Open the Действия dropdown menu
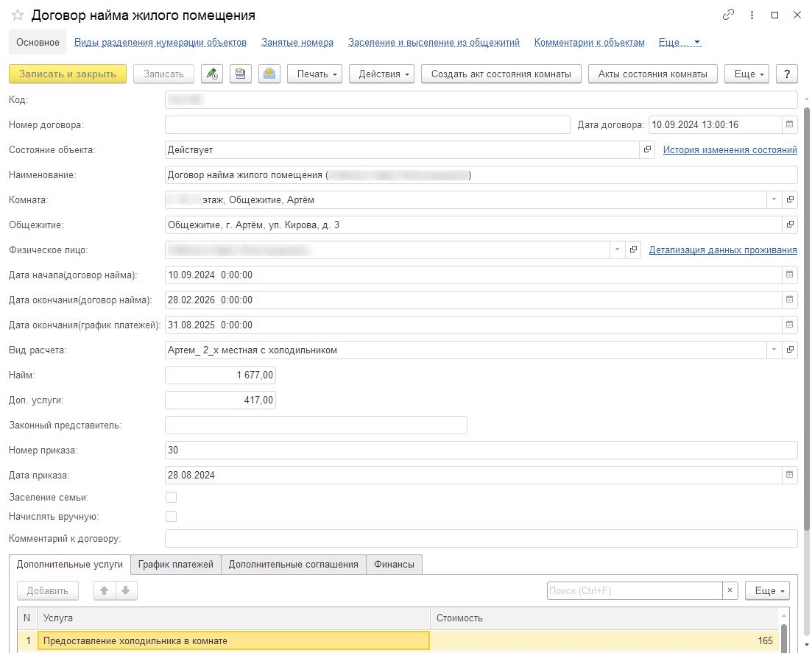Viewport: 812px width, 664px height. 381,74
